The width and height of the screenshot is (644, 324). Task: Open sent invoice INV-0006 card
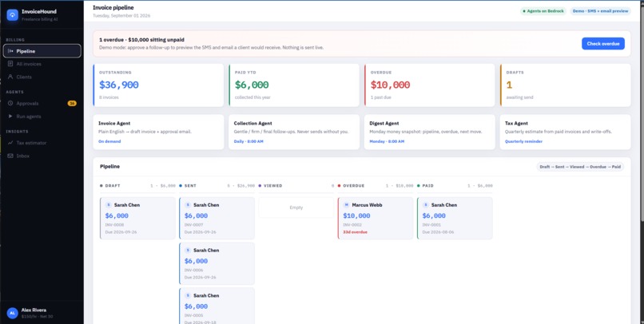point(217,263)
